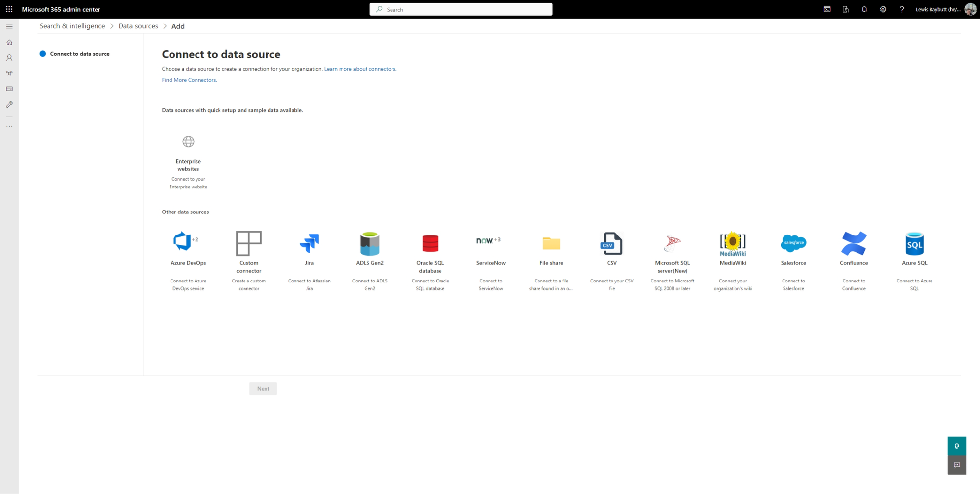Open the Microsoft 365 app launcher
The image size is (980, 494).
tap(9, 9)
